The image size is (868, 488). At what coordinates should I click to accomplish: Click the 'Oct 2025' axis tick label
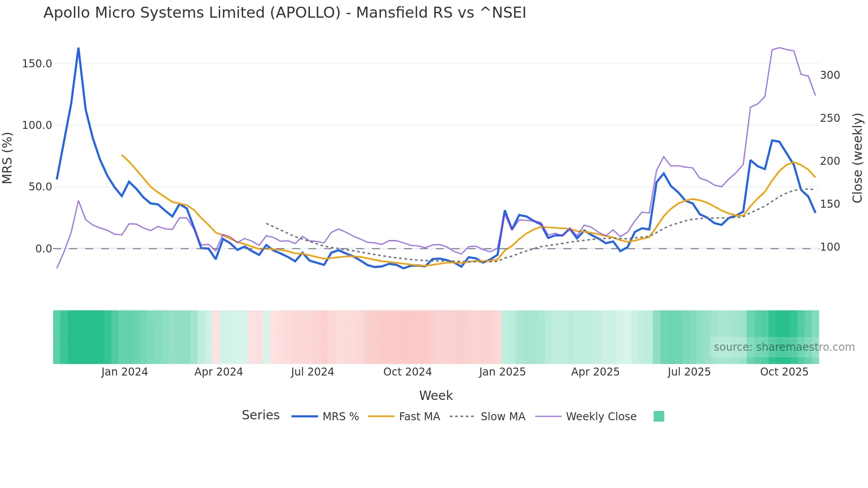[784, 372]
